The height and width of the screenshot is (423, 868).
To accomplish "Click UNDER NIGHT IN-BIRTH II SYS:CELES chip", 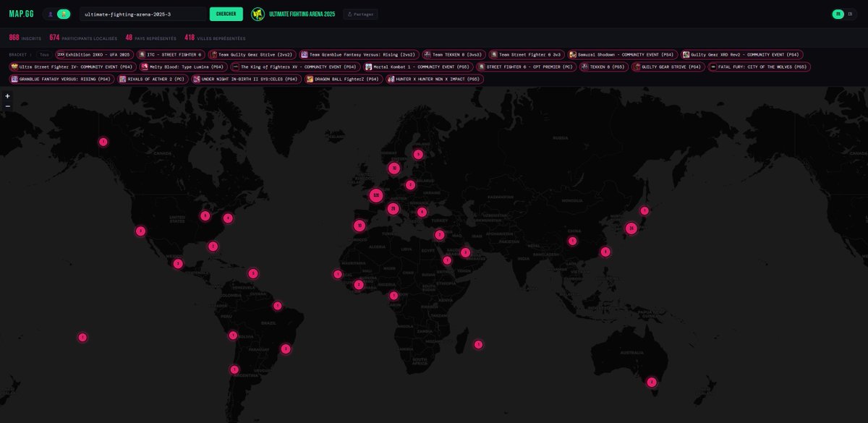I will 247,79.
